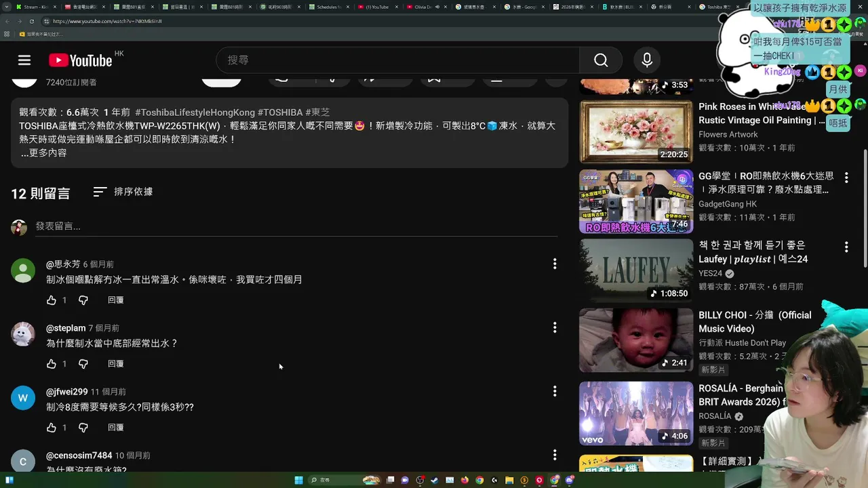Like the comment by @思永芳

coord(52,300)
